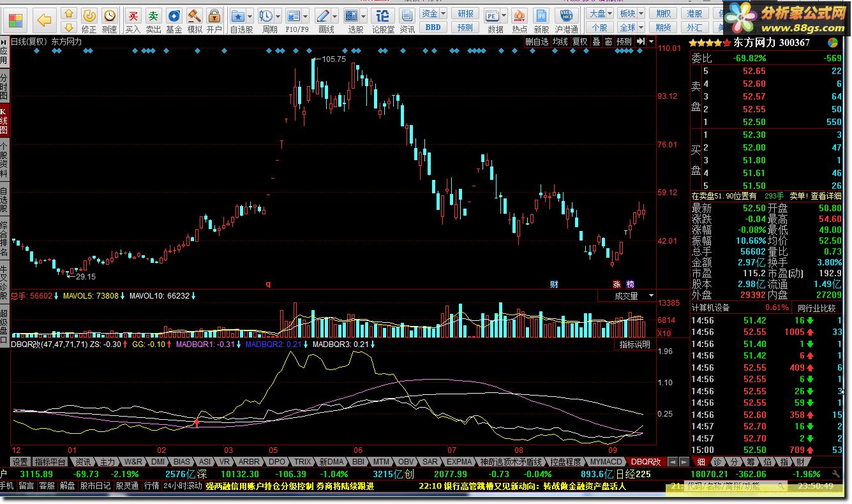Toggle 叠 overlay mode on chart
Image resolution: width=852 pixels, height=504 pixels.
click(x=596, y=41)
